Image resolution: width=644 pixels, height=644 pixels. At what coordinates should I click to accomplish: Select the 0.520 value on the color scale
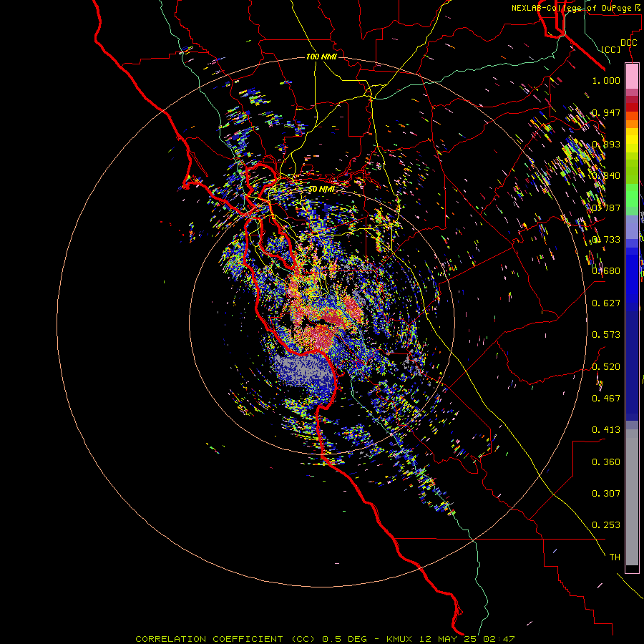click(606, 367)
